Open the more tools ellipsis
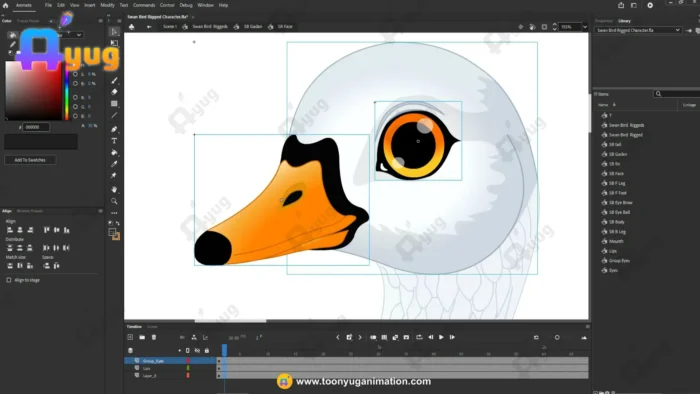 coord(114,213)
